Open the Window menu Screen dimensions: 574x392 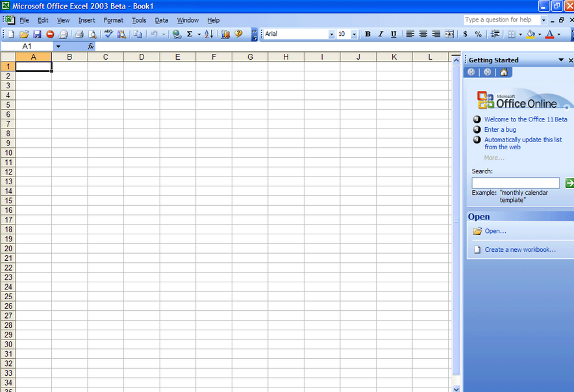click(188, 20)
